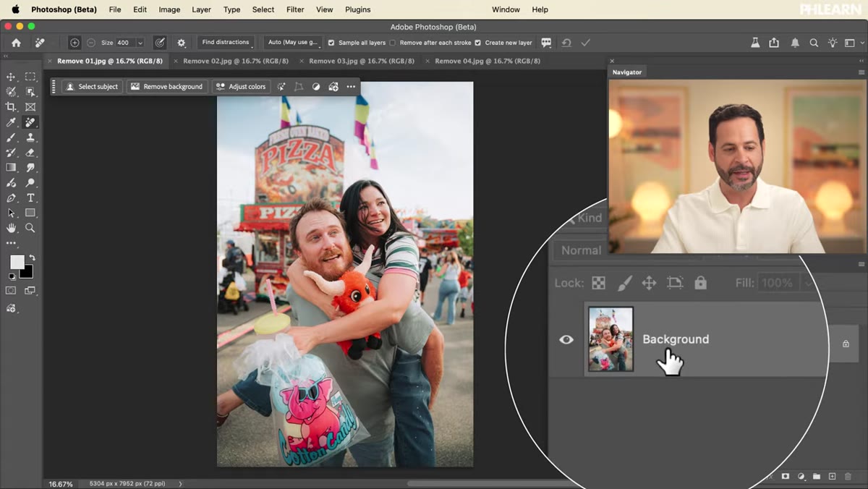868x489 pixels.
Task: Open the brush Size dropdown arrow
Action: point(140,43)
